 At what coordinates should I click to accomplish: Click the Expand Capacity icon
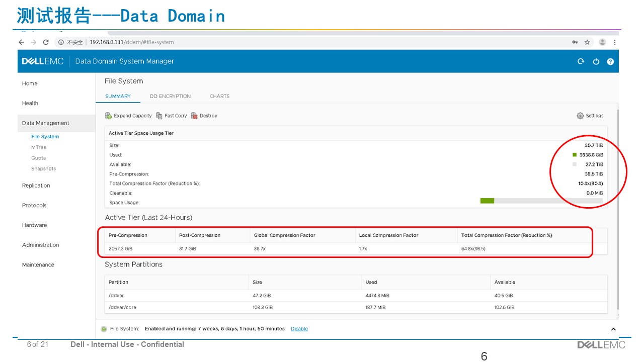coord(108,116)
